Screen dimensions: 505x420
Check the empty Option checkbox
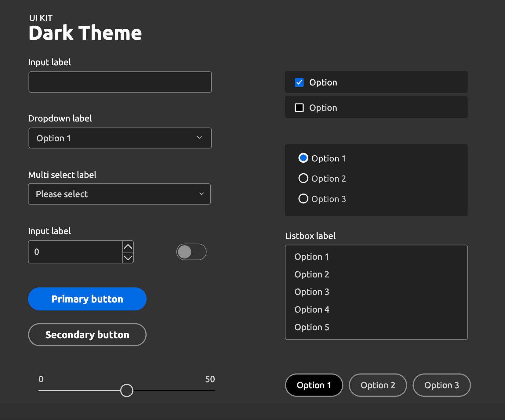pyautogui.click(x=299, y=108)
